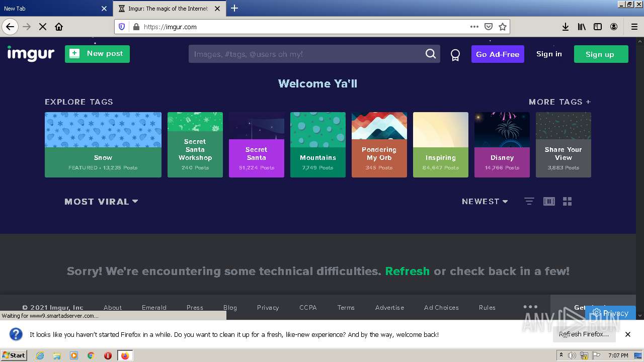Click the Sign up button
The height and width of the screenshot is (362, 644).
coord(601,54)
